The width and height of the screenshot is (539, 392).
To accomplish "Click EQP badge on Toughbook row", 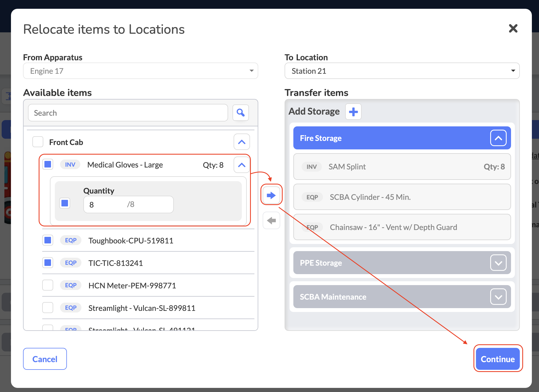I will (x=71, y=240).
